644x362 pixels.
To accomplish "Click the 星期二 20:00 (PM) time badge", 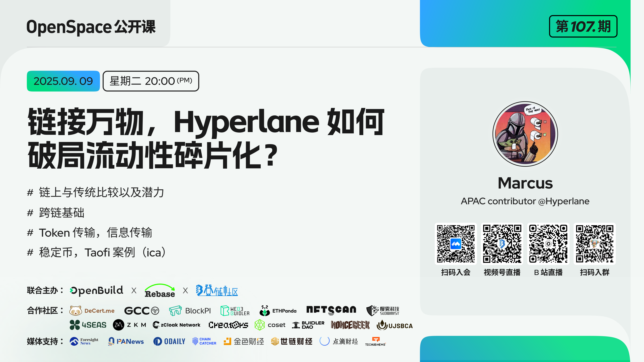I will (x=151, y=81).
